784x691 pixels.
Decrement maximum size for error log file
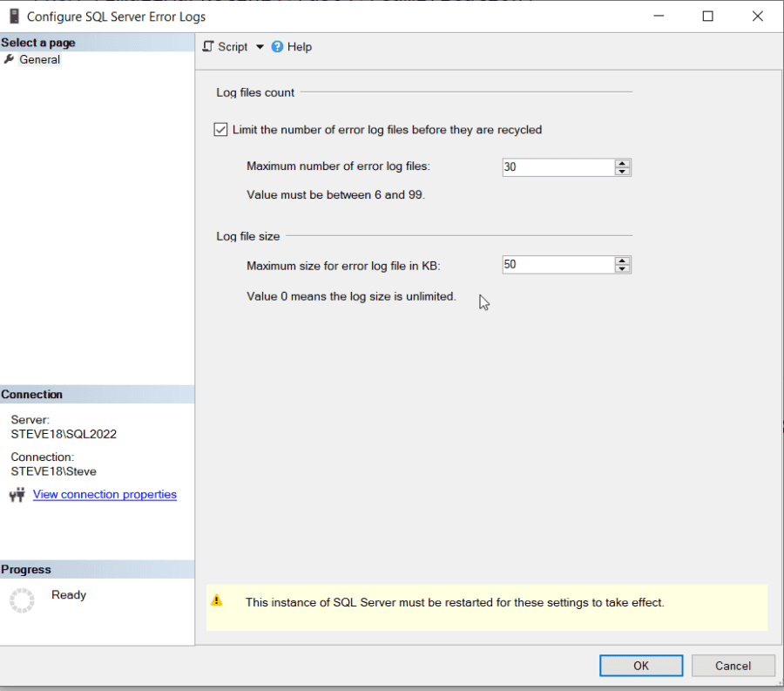click(x=621, y=268)
